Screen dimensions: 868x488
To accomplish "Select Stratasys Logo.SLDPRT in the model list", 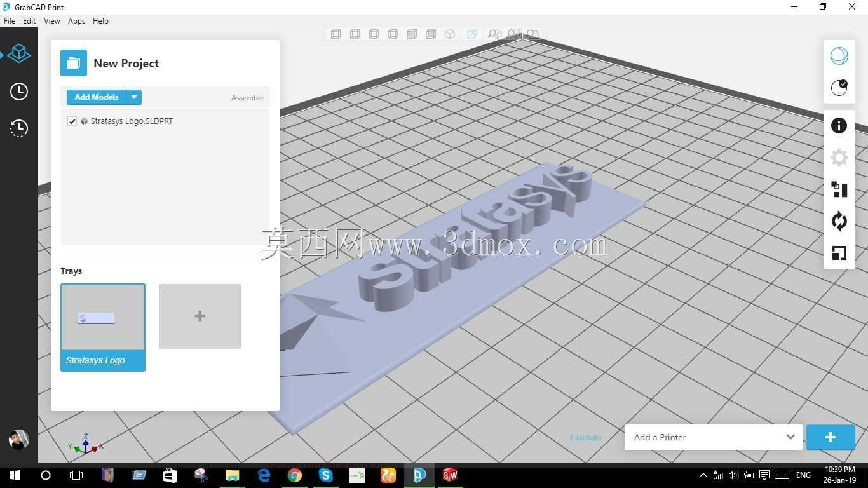I will click(x=132, y=121).
